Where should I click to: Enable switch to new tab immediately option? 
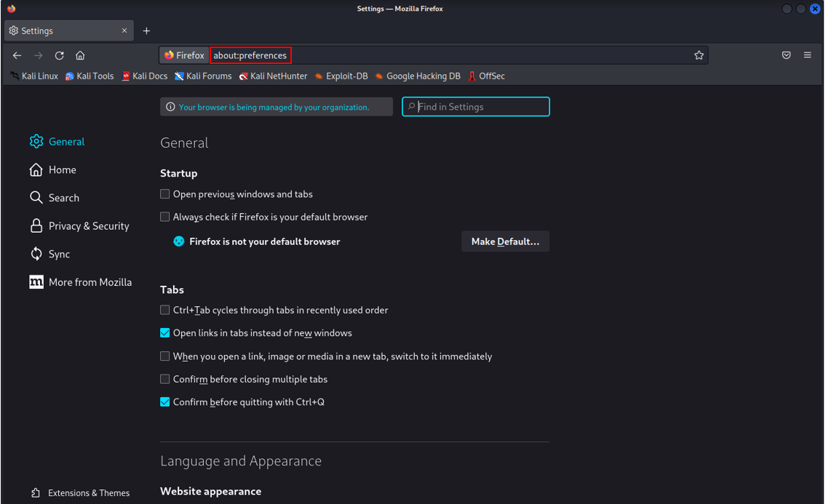coord(165,356)
